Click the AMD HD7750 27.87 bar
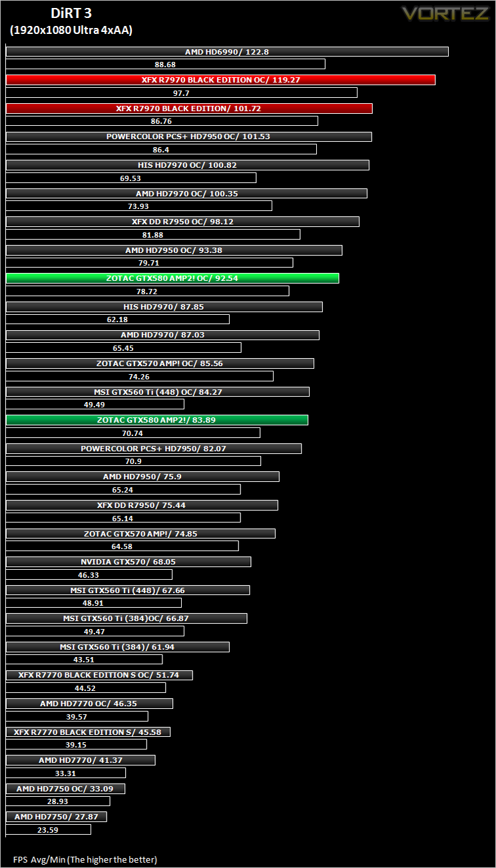 (57, 817)
